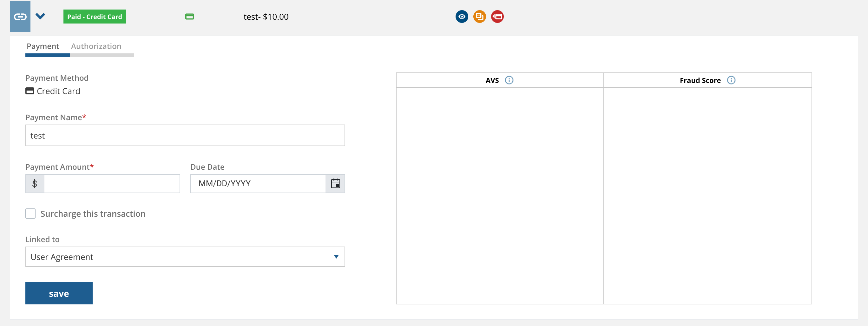Click the dollar sign prefix
Screen dimensions: 868x326
coord(35,184)
